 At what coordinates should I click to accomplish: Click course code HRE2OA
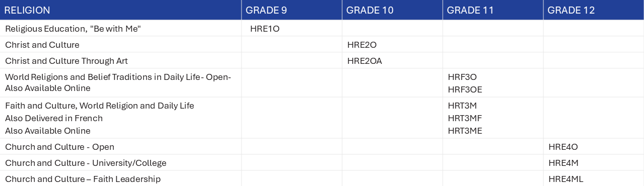point(365,61)
